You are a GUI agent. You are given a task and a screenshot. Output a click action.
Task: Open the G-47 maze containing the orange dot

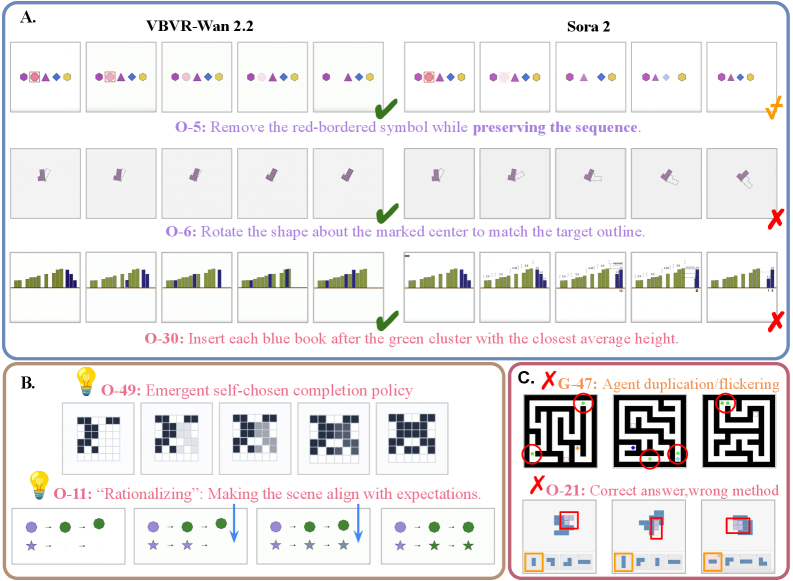(x=560, y=431)
